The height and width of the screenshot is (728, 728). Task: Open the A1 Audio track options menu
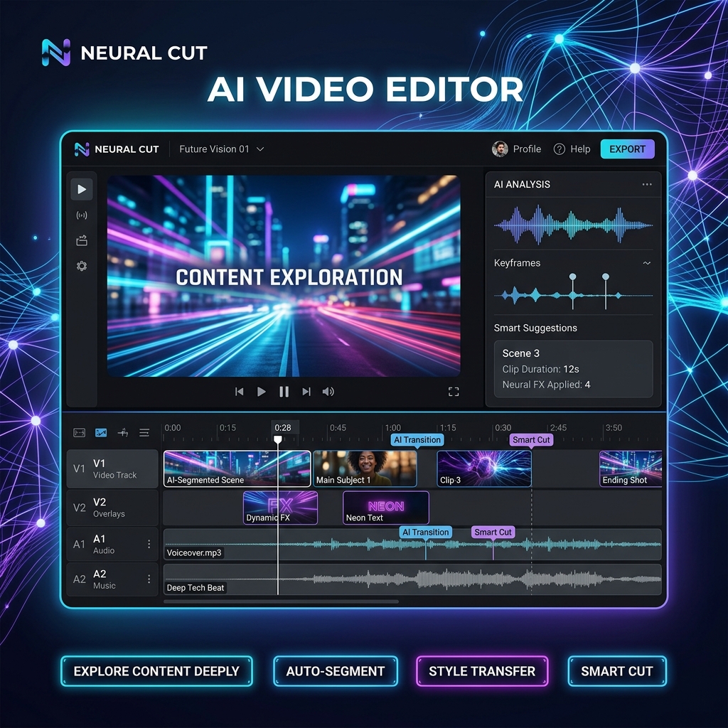click(149, 545)
